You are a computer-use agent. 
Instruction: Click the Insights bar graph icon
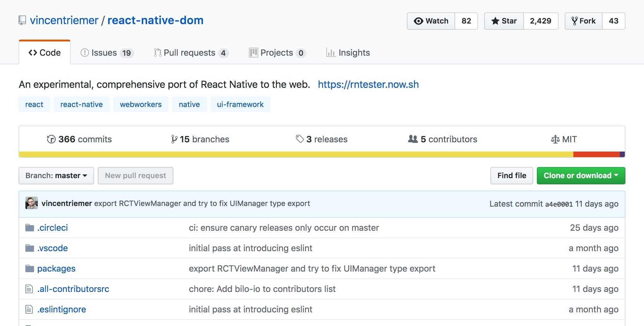331,53
